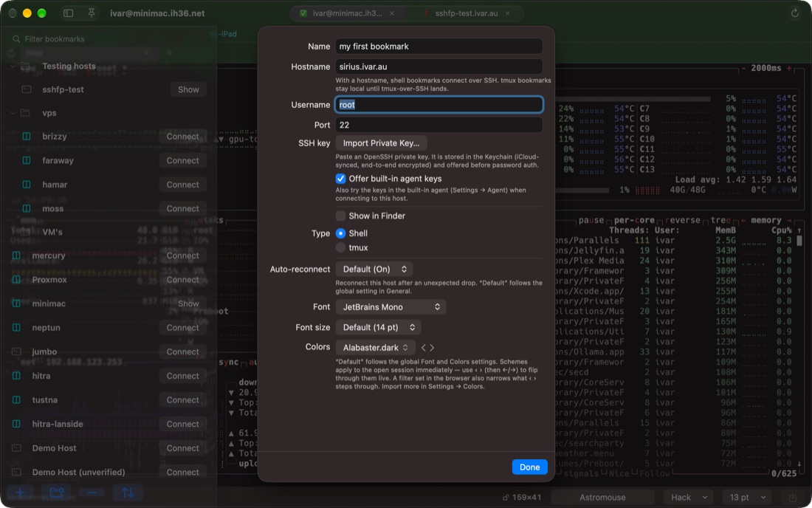The width and height of the screenshot is (812, 508).
Task: Click the red minus beside 2000ms
Action: pos(743,69)
